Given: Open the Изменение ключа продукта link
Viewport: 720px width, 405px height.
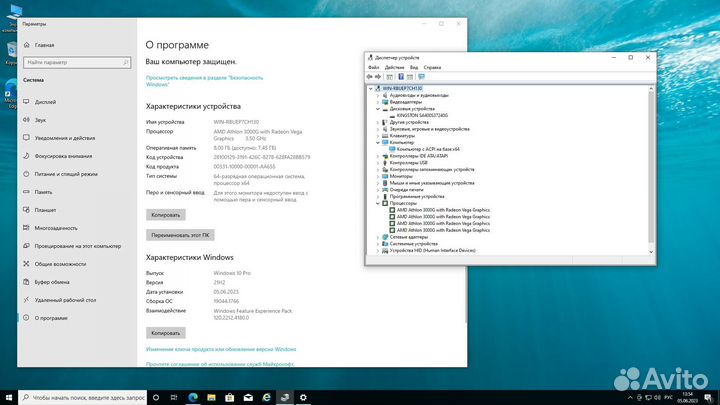Looking at the screenshot, I should (x=221, y=350).
